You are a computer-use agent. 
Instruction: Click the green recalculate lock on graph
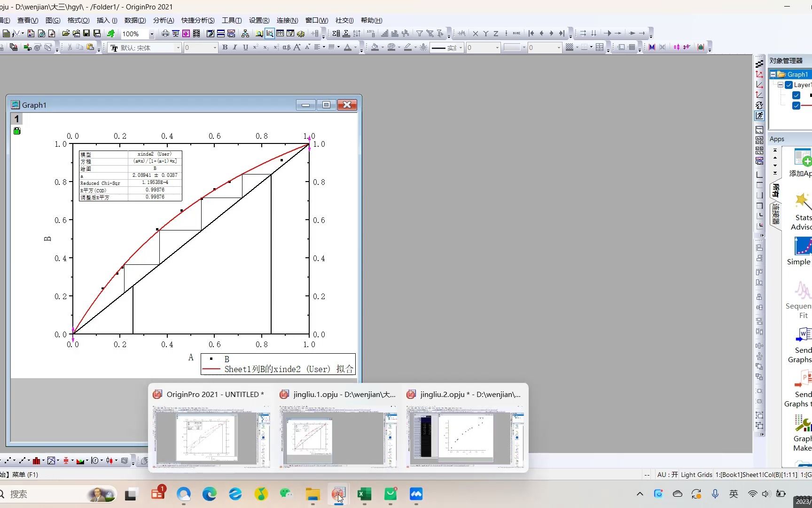pos(17,131)
